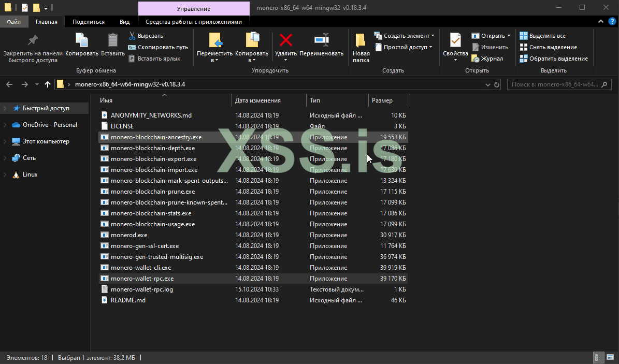Click the Copy icon in ribbon

point(82,40)
